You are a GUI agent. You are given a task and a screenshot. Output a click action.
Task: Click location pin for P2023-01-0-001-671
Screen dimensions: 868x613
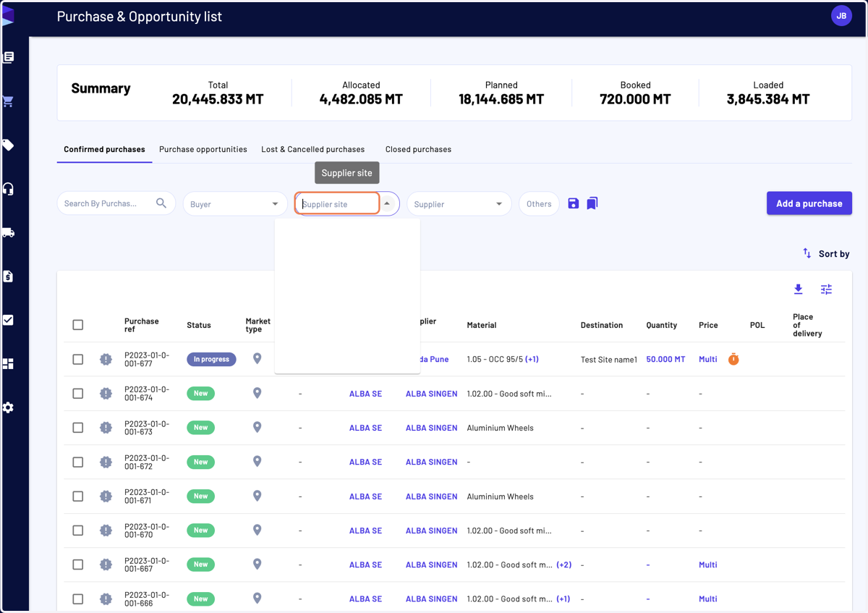click(257, 496)
